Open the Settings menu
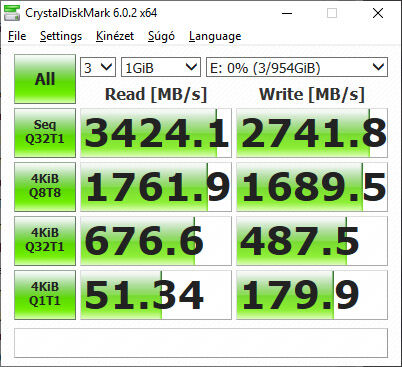 [61, 36]
